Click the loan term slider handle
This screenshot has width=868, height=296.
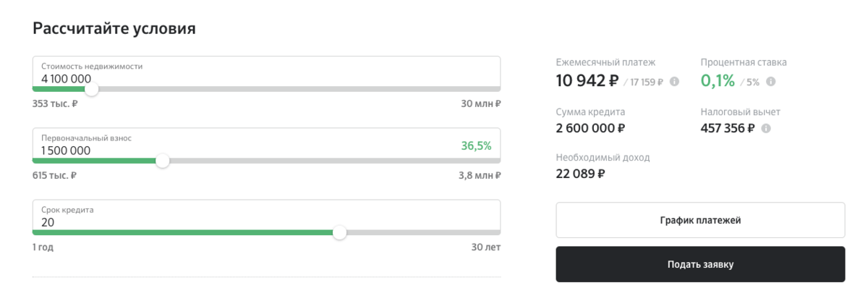click(x=339, y=232)
